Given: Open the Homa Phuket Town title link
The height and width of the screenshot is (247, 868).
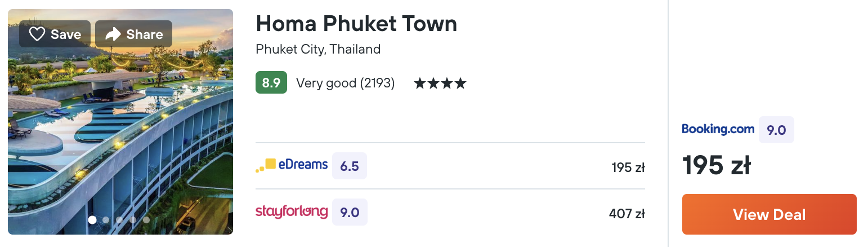Looking at the screenshot, I should 356,24.
